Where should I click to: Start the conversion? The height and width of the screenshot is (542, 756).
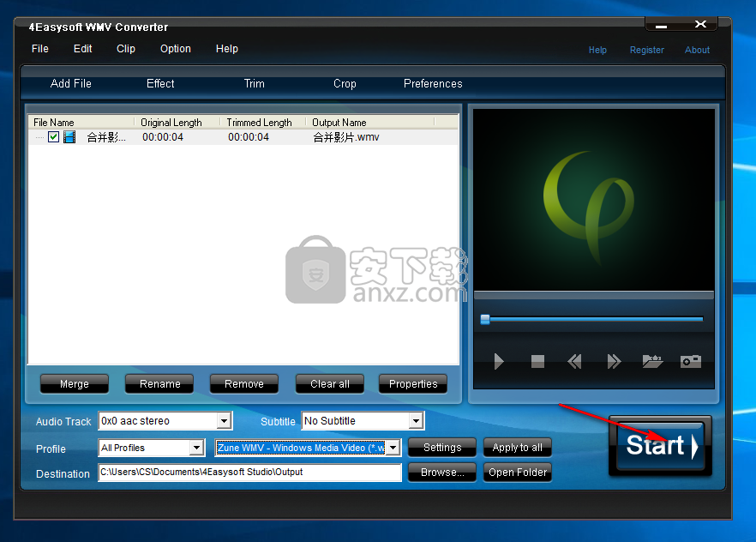(x=661, y=446)
